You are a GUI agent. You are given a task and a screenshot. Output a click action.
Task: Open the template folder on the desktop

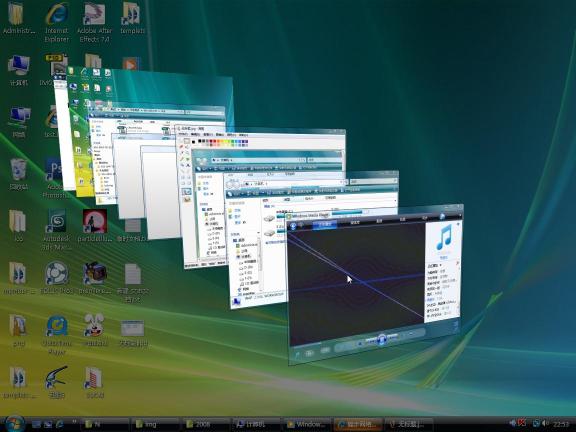pyautogui.click(x=132, y=18)
